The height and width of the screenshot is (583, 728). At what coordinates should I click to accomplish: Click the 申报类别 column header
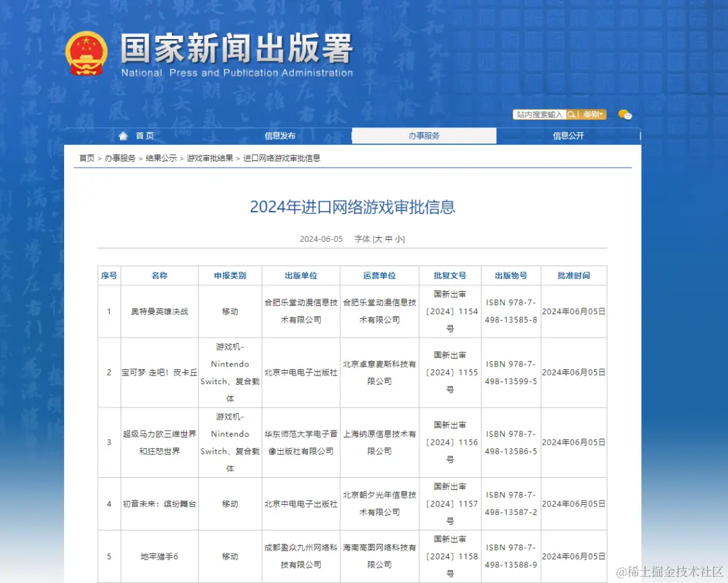pyautogui.click(x=230, y=275)
